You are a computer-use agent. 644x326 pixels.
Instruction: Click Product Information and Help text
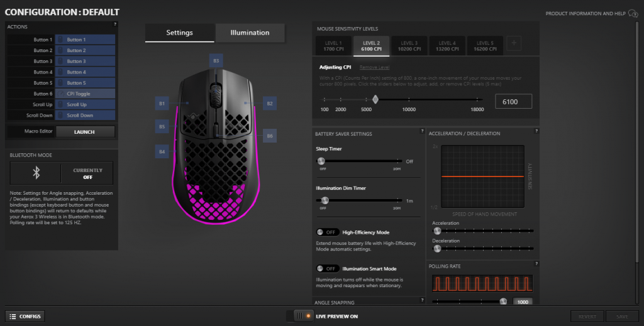coord(586,14)
